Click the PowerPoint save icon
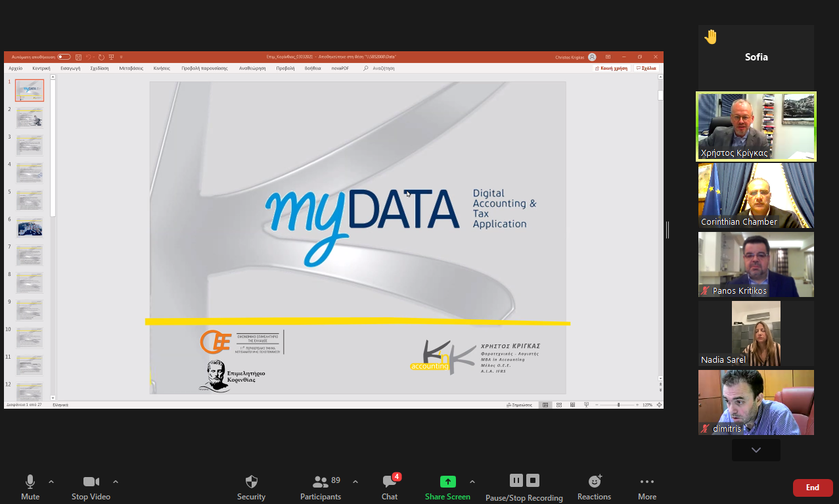 [x=78, y=57]
